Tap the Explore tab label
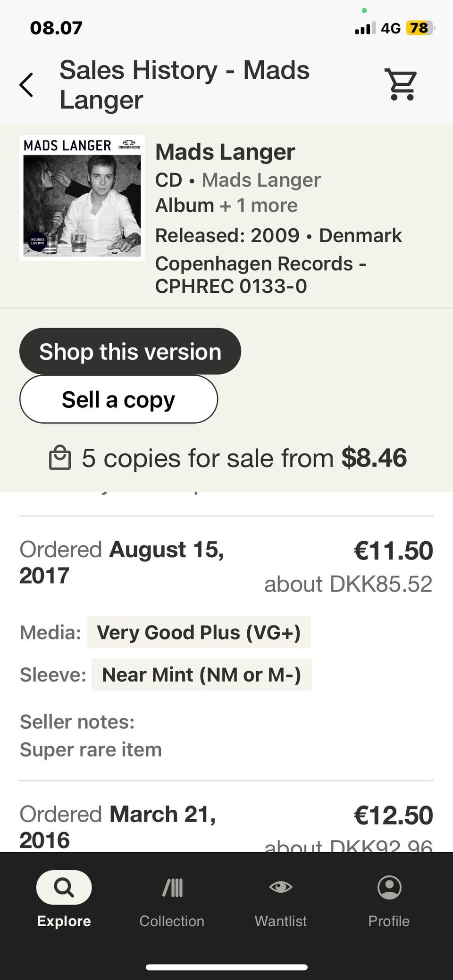 click(x=64, y=921)
